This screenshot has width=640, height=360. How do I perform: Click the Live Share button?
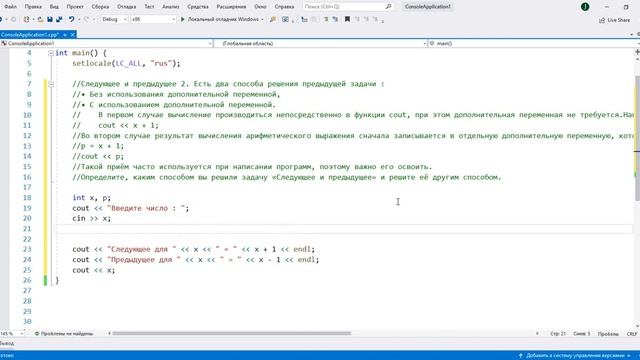click(615, 20)
